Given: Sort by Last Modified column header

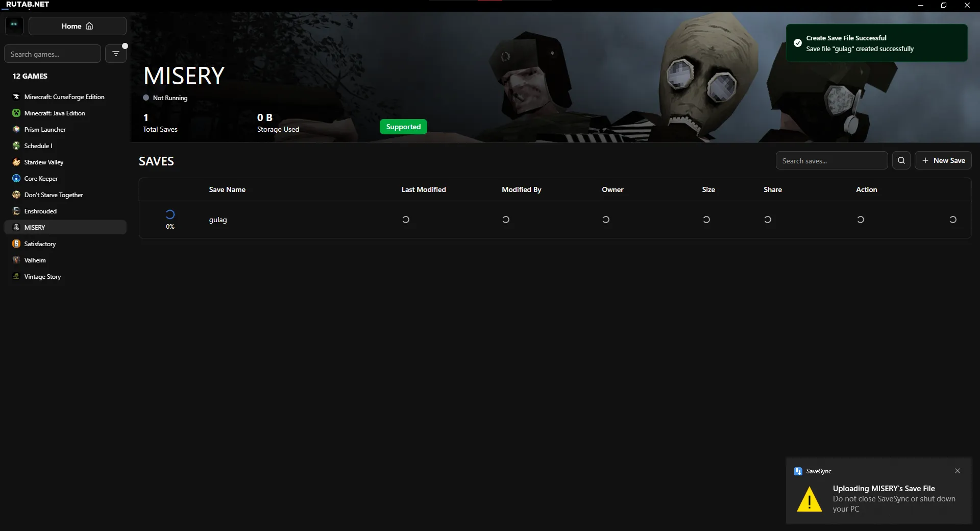Looking at the screenshot, I should [x=423, y=189].
